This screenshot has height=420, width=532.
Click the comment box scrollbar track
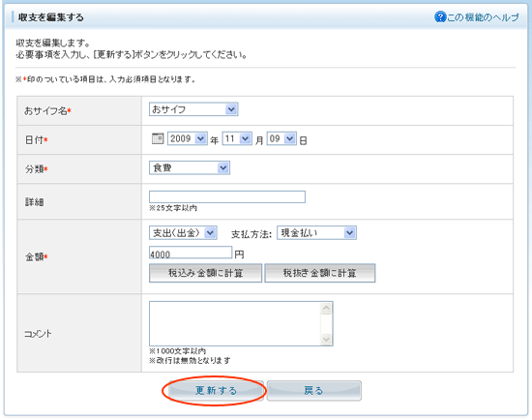pyautogui.click(x=326, y=323)
